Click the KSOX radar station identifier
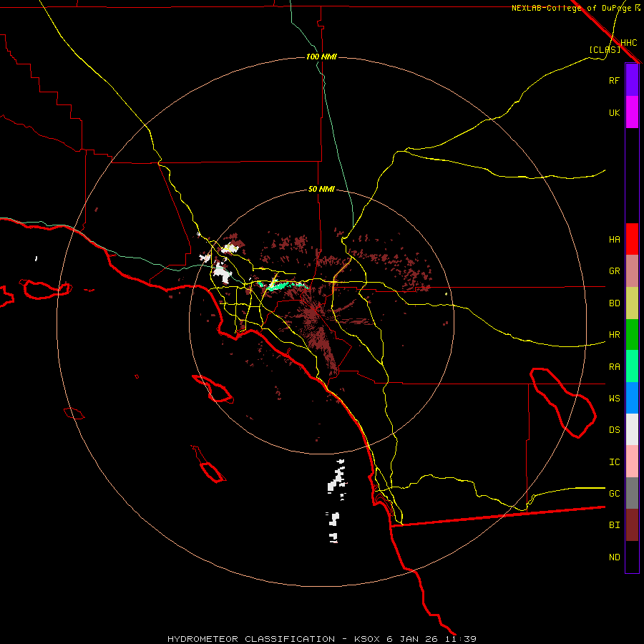Screen dimensions: 644x644 coord(367,639)
